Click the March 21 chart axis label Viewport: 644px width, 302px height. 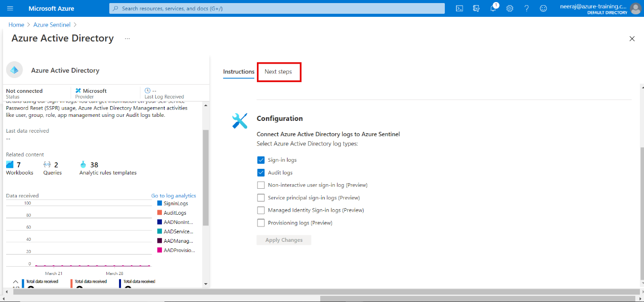coord(55,273)
